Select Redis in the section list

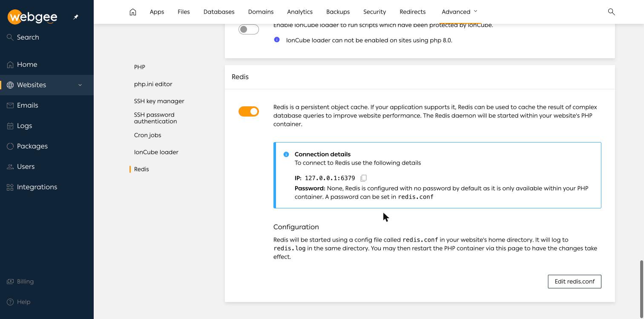point(141,169)
